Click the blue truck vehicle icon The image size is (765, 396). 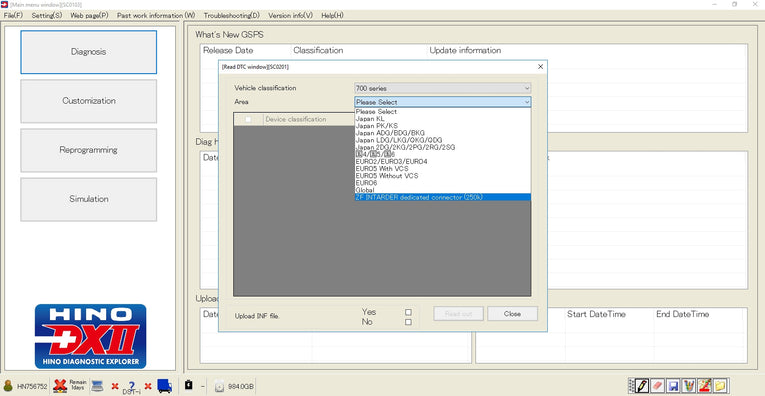point(164,386)
